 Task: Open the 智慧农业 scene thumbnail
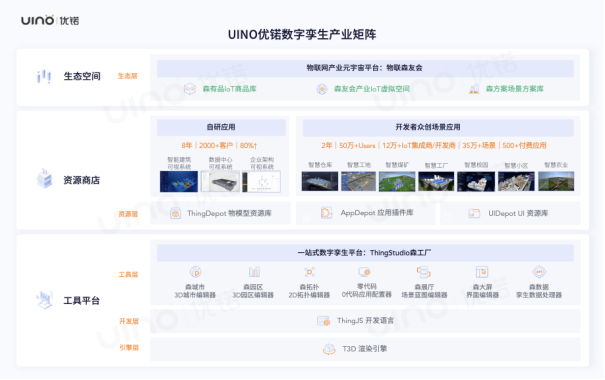[x=556, y=181]
